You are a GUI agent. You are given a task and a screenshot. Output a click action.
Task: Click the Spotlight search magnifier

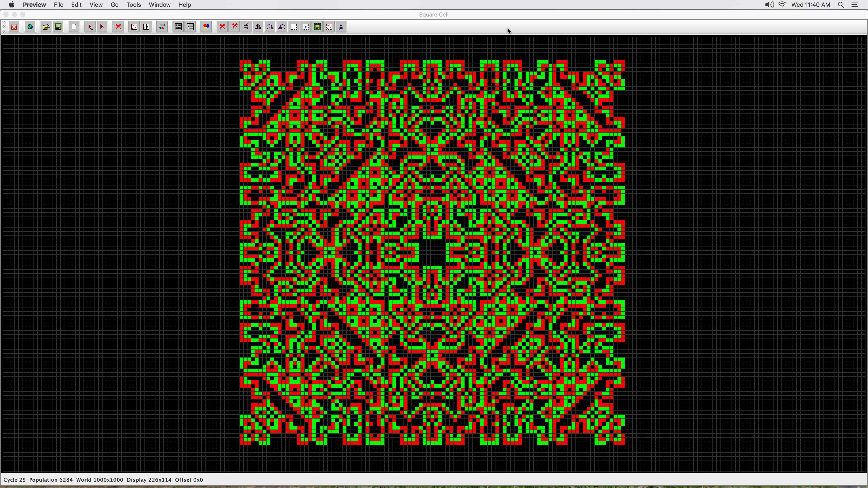point(841,5)
